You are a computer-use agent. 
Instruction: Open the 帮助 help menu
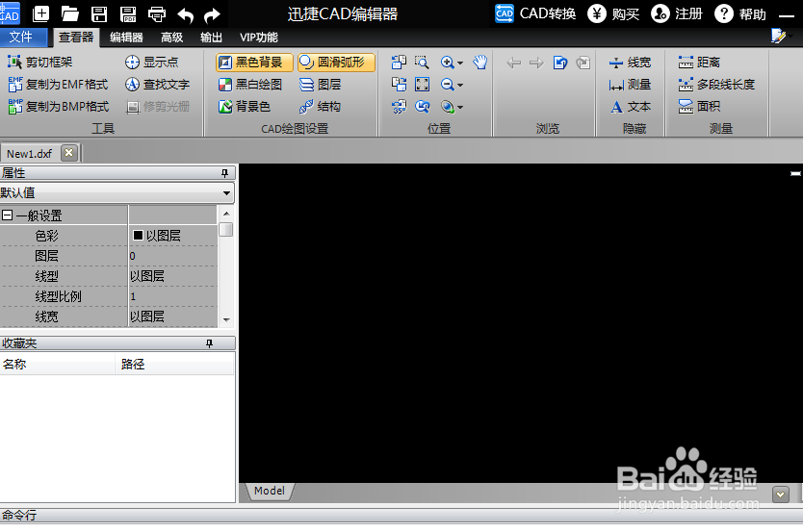point(740,13)
